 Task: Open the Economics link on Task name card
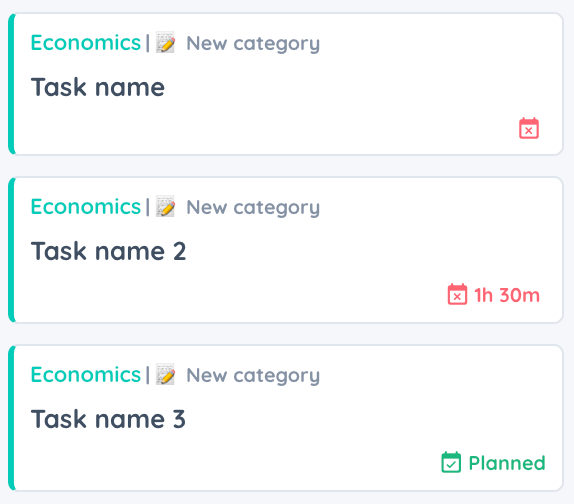pos(86,43)
